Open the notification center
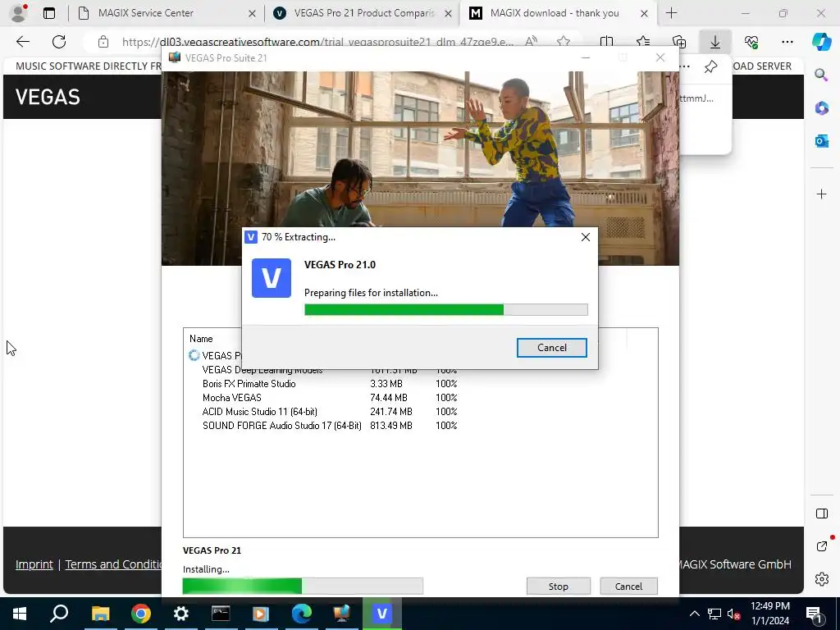The width and height of the screenshot is (840, 630). pyautogui.click(x=815, y=614)
